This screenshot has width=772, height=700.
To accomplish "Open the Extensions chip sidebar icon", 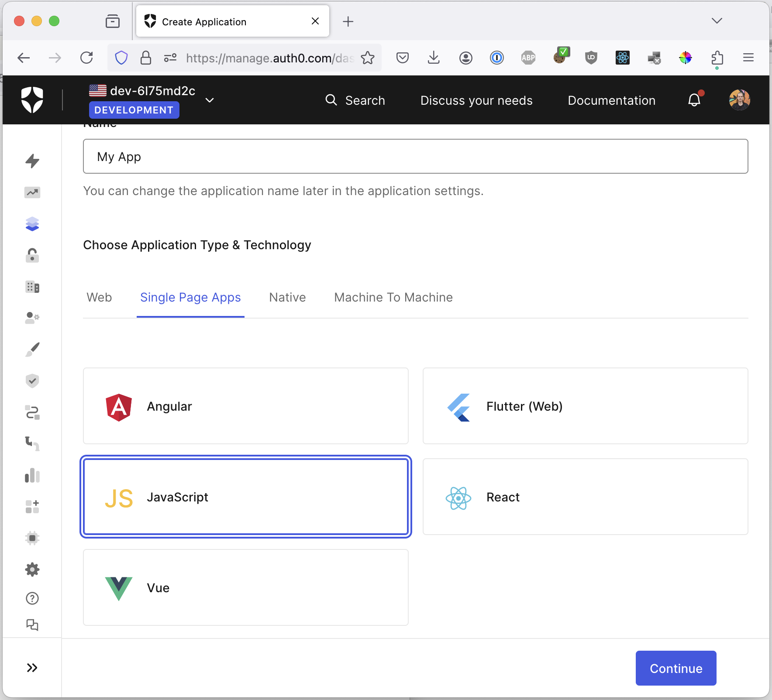I will (32, 538).
